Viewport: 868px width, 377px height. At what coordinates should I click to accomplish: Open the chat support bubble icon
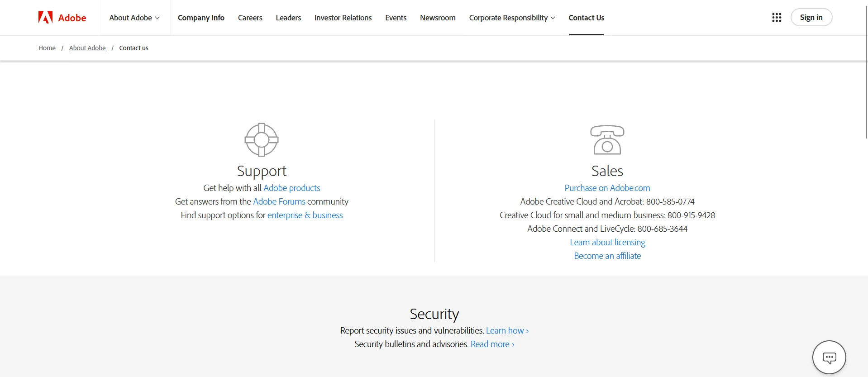point(829,358)
